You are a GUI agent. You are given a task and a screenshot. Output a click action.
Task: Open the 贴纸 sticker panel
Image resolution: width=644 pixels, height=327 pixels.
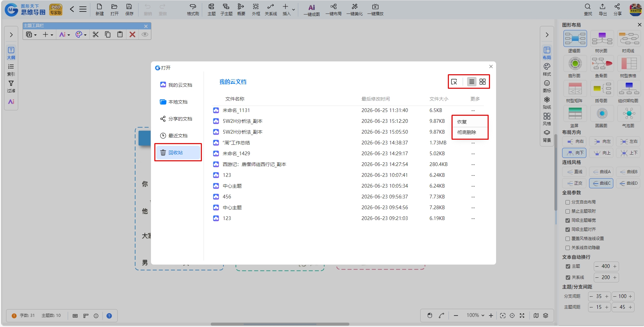547,103
